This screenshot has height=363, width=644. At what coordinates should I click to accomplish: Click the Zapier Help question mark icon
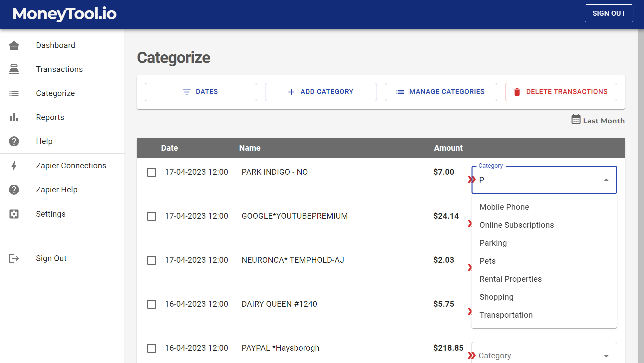(14, 190)
